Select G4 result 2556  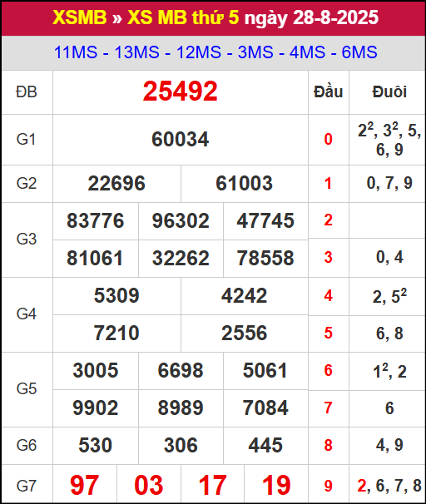245,333
